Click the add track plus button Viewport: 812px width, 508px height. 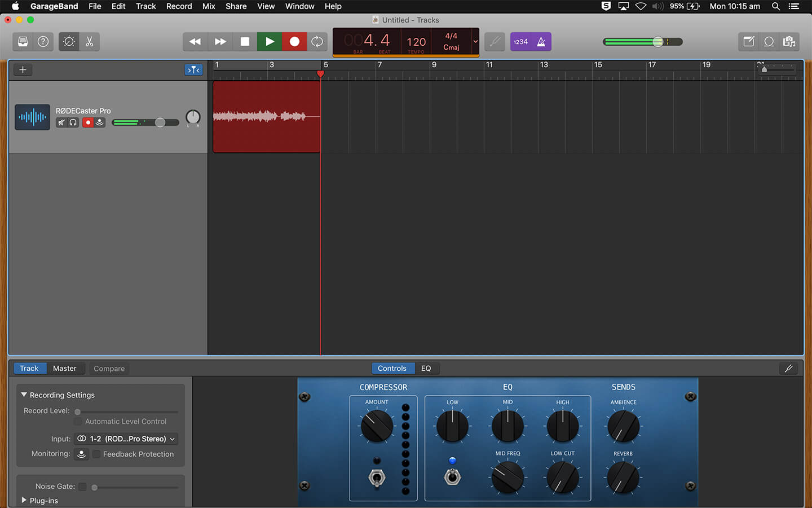pyautogui.click(x=23, y=70)
